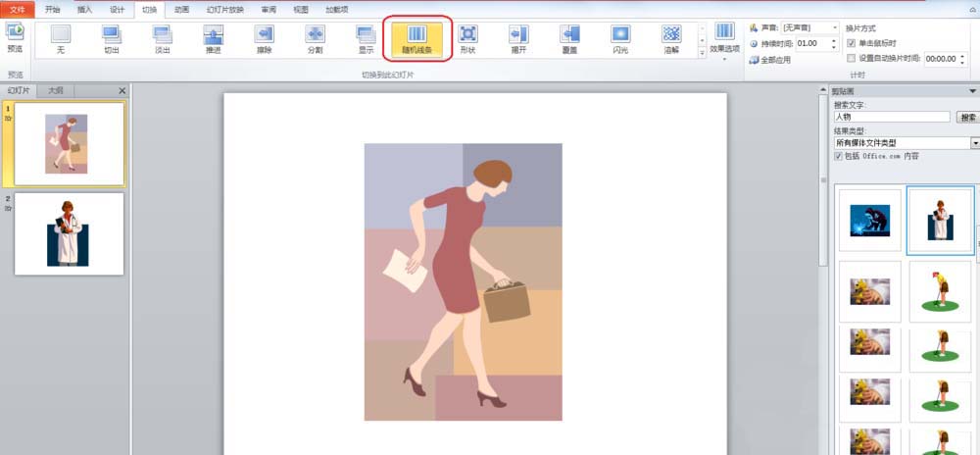Select slide 1 thumbnail of walking woman
Screen dimensions: 980x455
pyautogui.click(x=69, y=144)
